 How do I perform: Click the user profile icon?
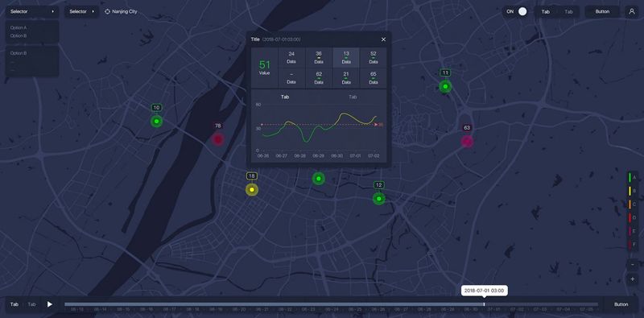click(x=632, y=11)
